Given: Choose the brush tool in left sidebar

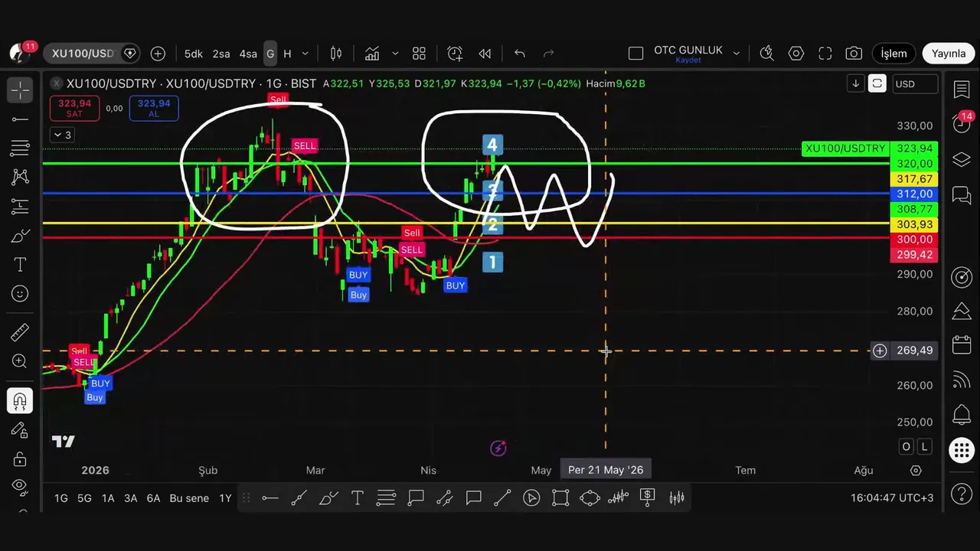Looking at the screenshot, I should point(20,236).
